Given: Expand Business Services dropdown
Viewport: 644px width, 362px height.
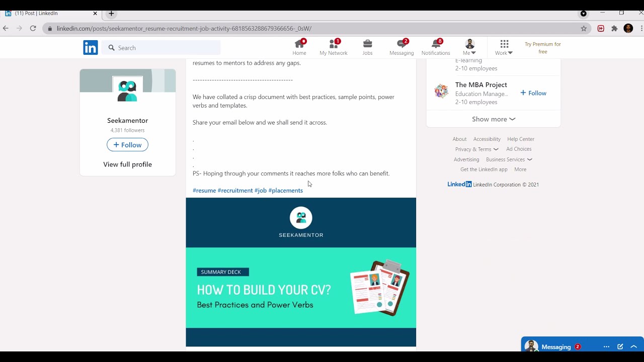Looking at the screenshot, I should (x=509, y=159).
